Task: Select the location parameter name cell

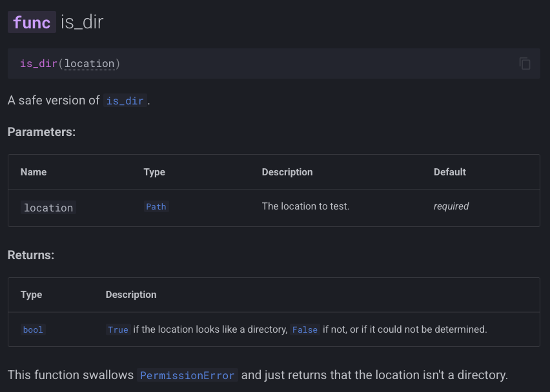Action: pyautogui.click(x=48, y=208)
